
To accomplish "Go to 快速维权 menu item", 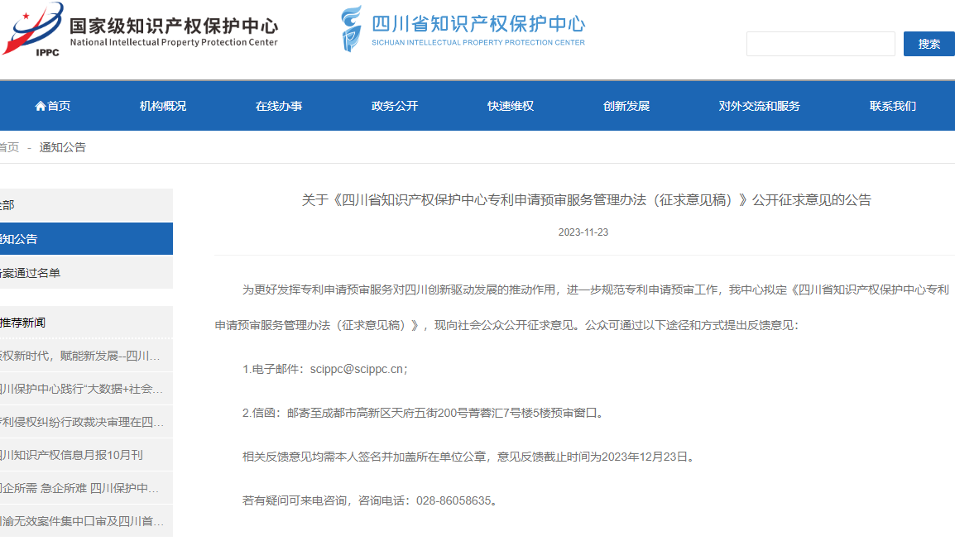I will [511, 106].
